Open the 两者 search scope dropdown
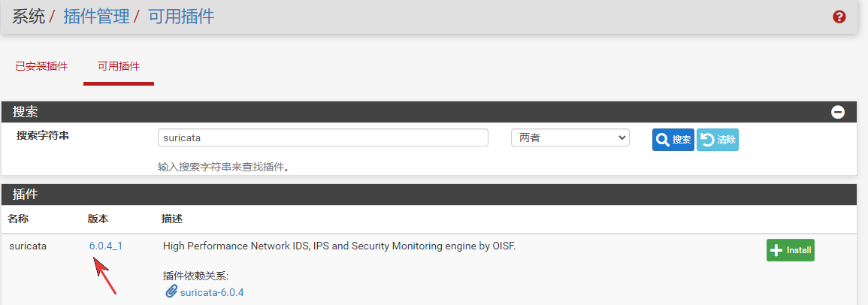Screen dimensions: 868x305 pyautogui.click(x=570, y=138)
